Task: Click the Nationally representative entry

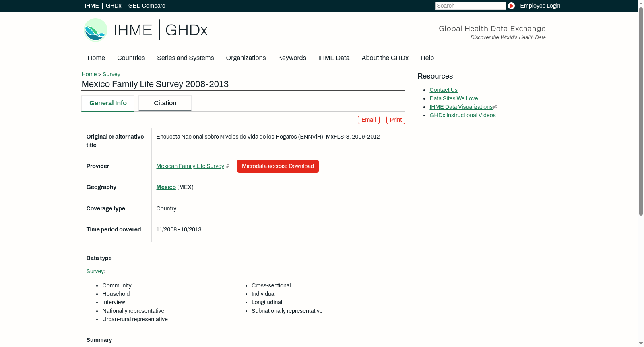Action: [133, 311]
